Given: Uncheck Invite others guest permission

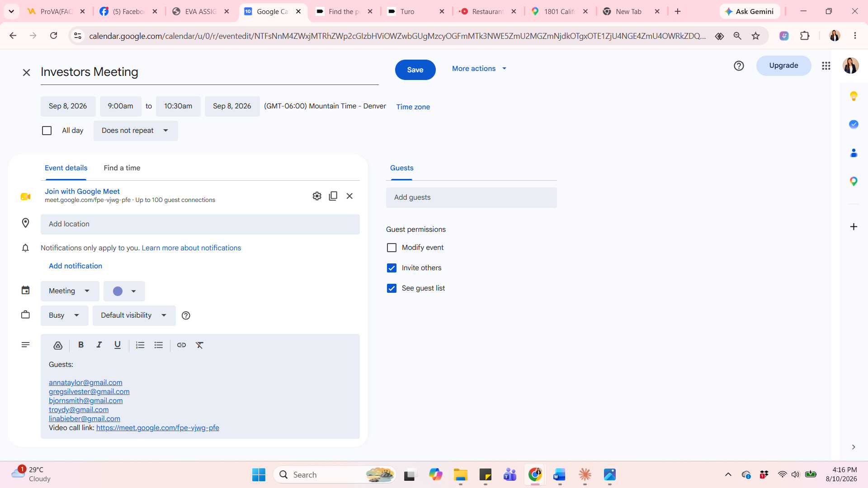Looking at the screenshot, I should click(x=392, y=268).
